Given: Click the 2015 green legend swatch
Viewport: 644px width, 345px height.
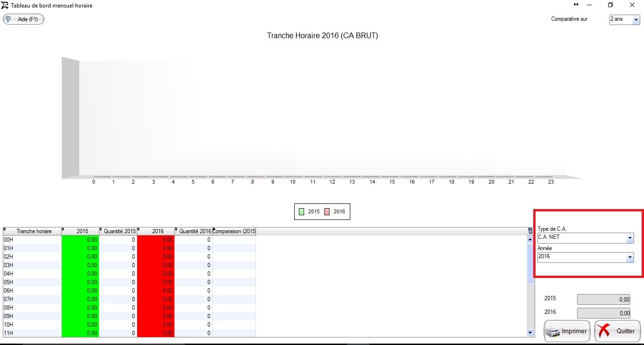Looking at the screenshot, I should click(x=301, y=211).
